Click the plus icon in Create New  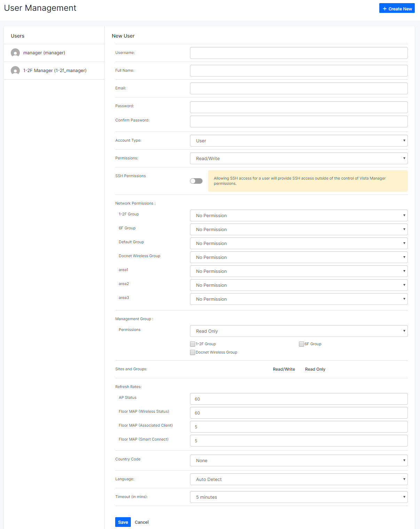coord(385,9)
